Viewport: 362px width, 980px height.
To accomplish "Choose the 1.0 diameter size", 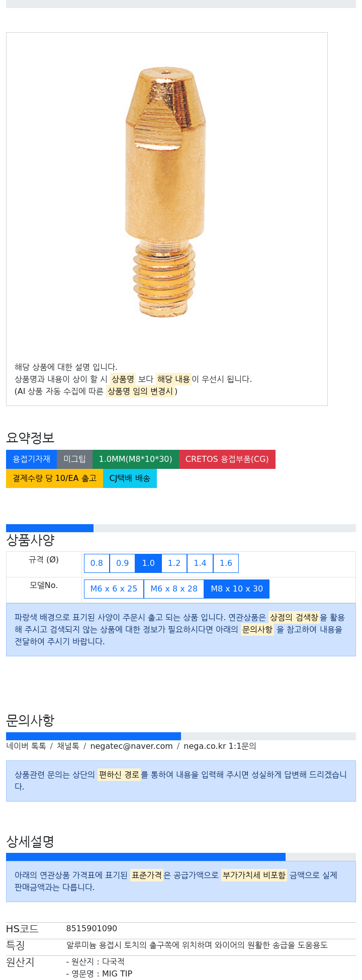I will coord(148,563).
